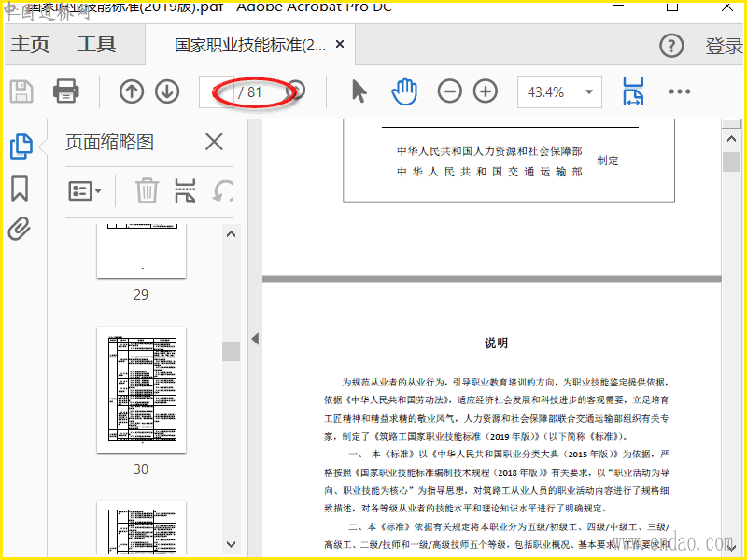Select the partially visible page 31 thumbnail
Screen dimensions: 747x560
click(x=142, y=527)
